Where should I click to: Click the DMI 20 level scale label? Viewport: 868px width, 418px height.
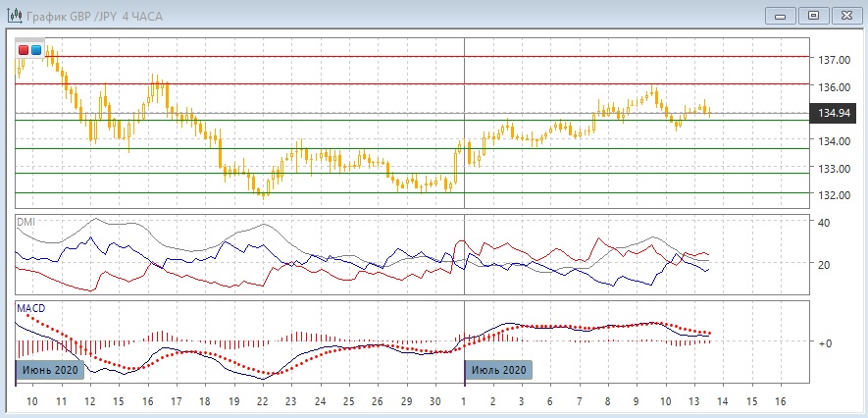824,265
